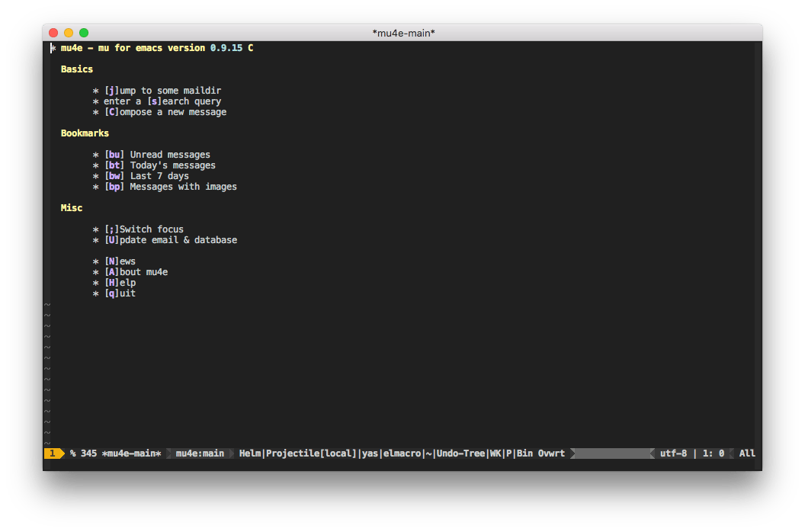Jump to some maildir via [j] entry

click(152, 91)
